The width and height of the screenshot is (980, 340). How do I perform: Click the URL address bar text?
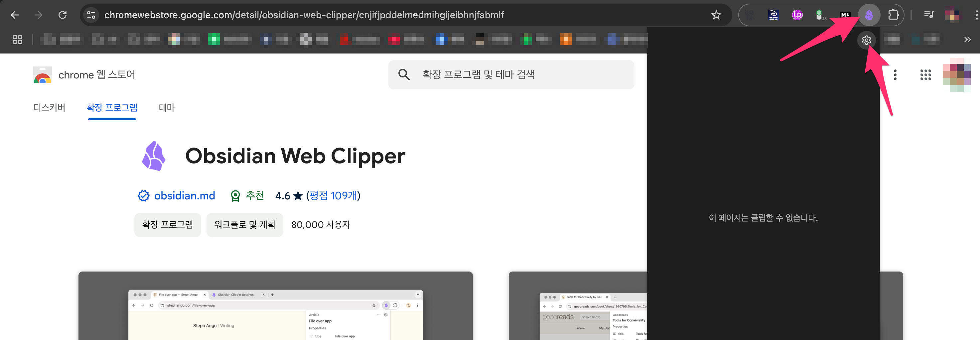pyautogui.click(x=304, y=15)
